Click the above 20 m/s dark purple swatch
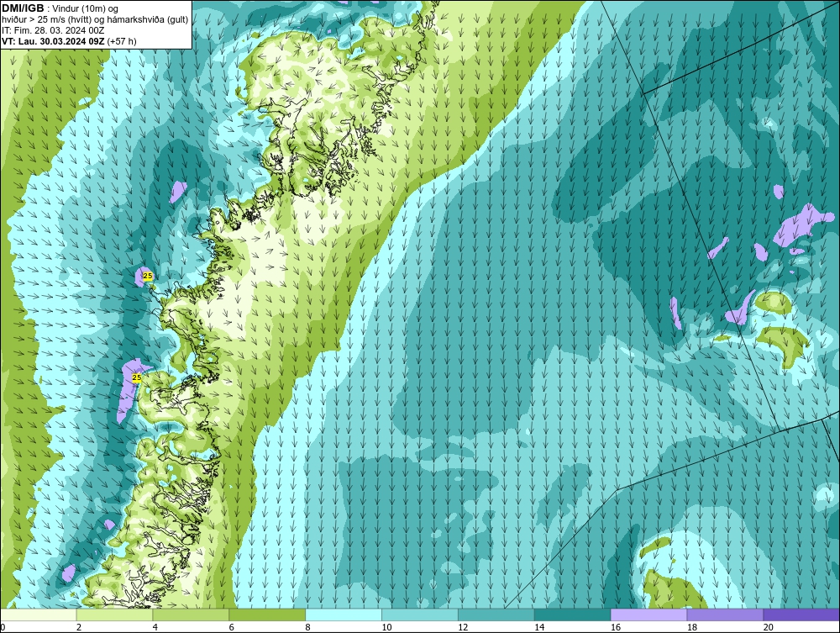The width and height of the screenshot is (840, 633). pyautogui.click(x=801, y=615)
